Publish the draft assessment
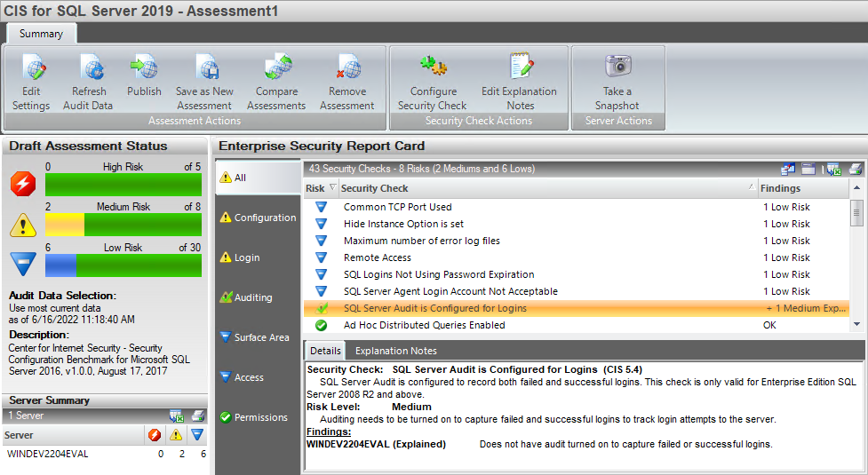Screen dimensions: 868x475 [x=144, y=75]
